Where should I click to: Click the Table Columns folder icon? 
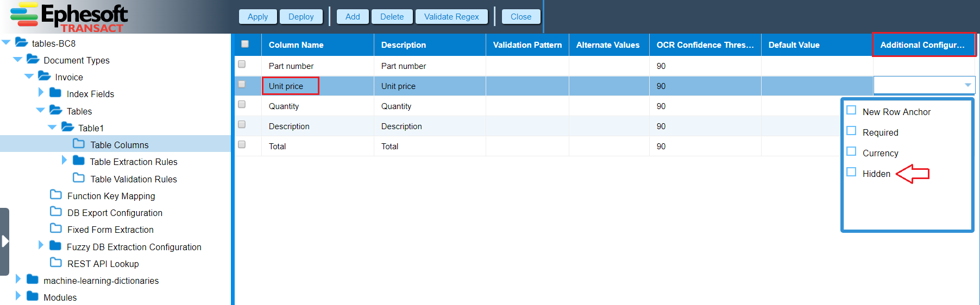[x=79, y=143]
